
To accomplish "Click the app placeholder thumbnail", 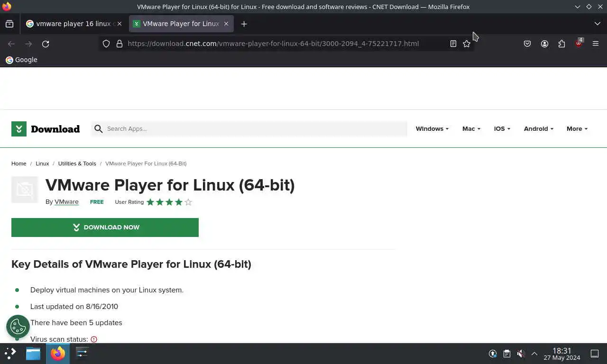I will point(25,190).
